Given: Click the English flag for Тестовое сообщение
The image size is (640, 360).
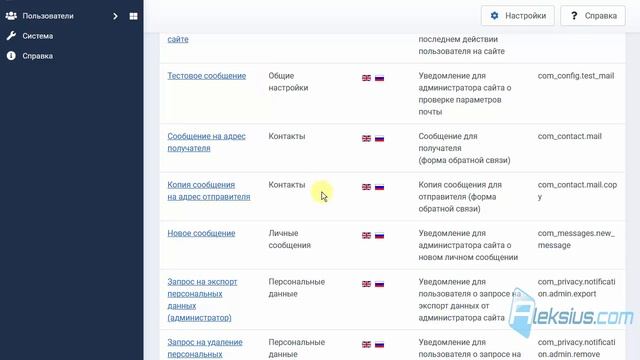Looking at the screenshot, I should pyautogui.click(x=367, y=78).
